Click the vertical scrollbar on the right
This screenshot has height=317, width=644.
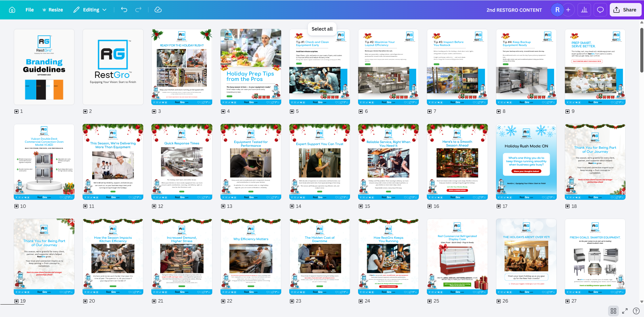point(642,50)
